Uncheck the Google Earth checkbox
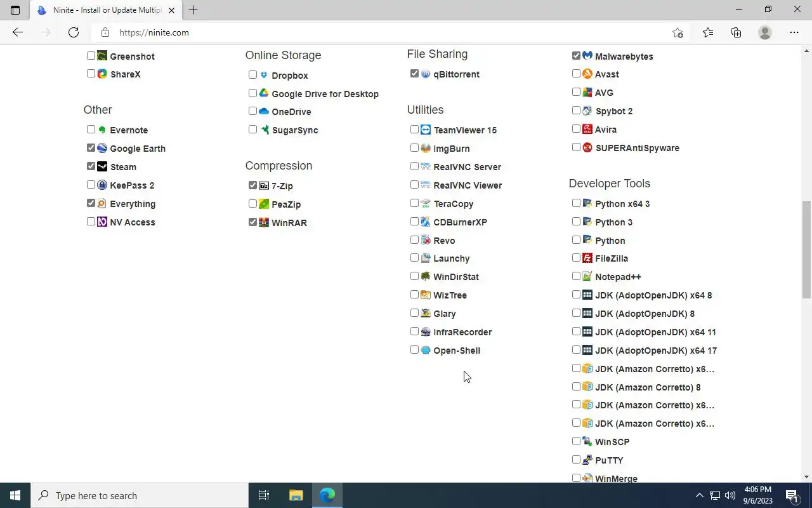The height and width of the screenshot is (508, 812). 91,147
